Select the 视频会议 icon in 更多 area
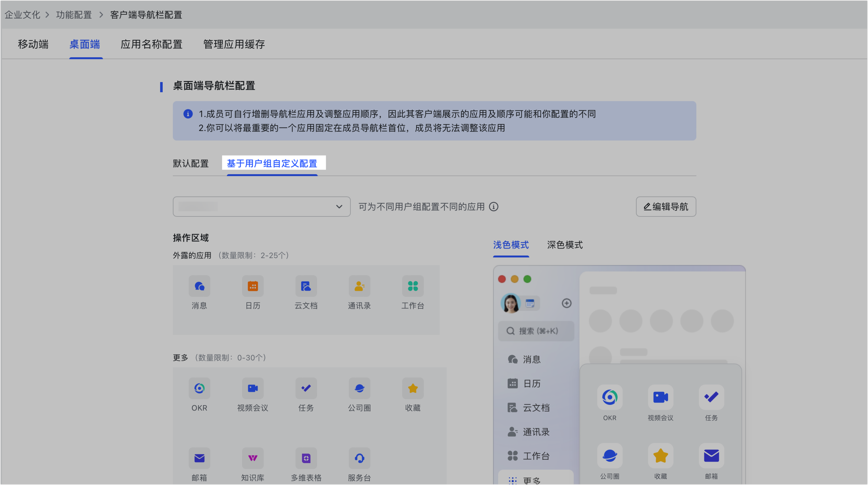This screenshot has height=485, width=868. 253,388
